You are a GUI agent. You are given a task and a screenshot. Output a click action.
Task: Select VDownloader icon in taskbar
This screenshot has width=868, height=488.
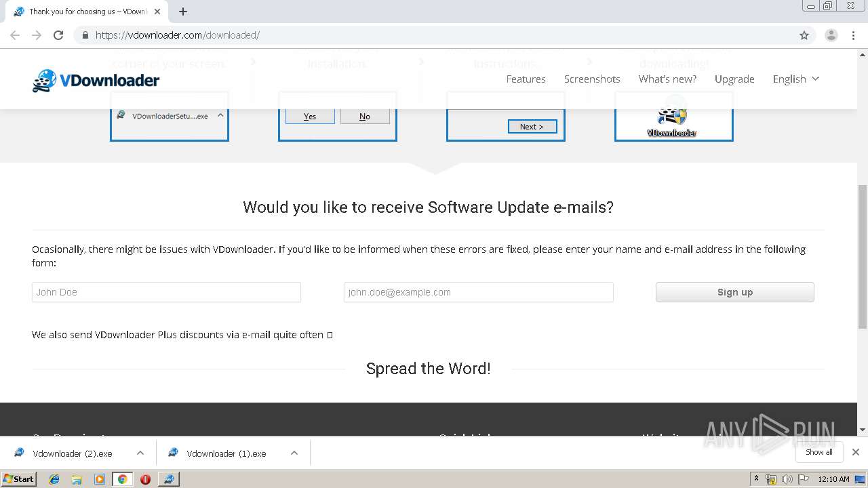pos(168,479)
